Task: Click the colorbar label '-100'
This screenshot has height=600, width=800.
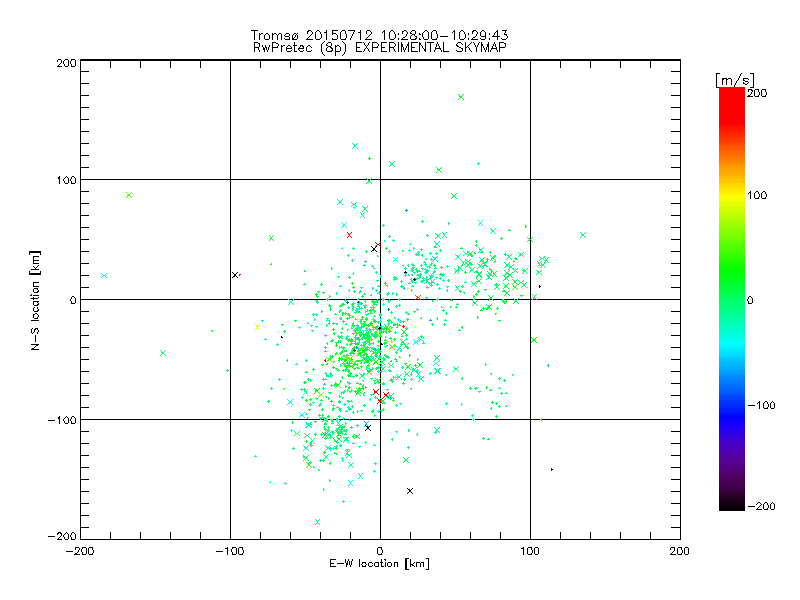Action: tap(761, 405)
